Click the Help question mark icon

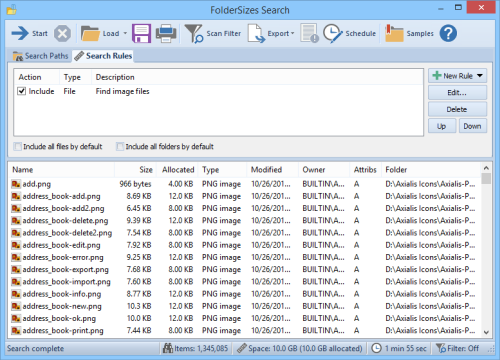pyautogui.click(x=448, y=33)
